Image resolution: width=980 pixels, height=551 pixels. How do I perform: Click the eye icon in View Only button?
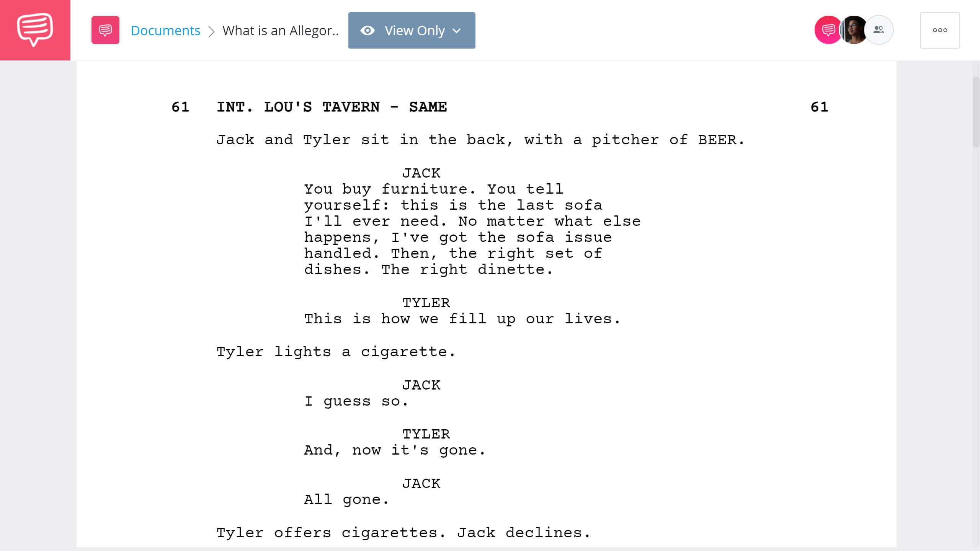(367, 29)
